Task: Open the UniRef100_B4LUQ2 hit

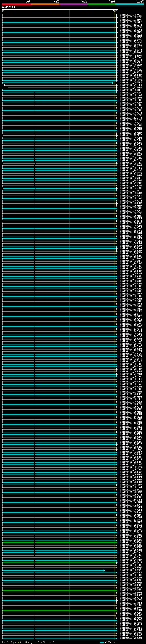Action: 131,342
